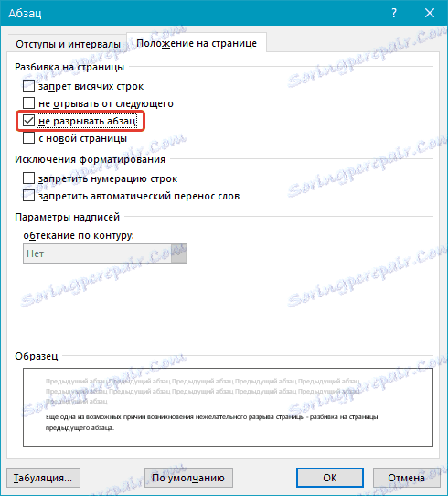Click the arrow of the Нет dropdown
The width and height of the screenshot is (448, 496).
click(x=179, y=253)
